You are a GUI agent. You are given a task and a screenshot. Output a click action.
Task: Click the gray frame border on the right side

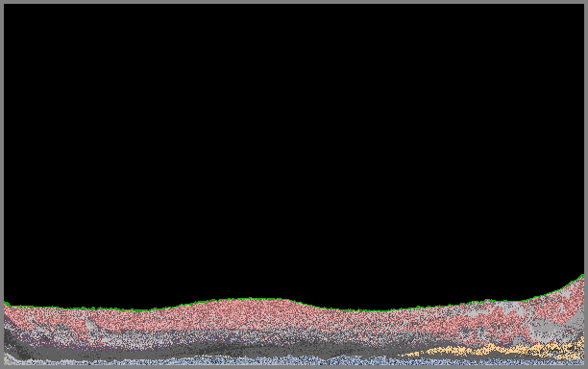586,184
